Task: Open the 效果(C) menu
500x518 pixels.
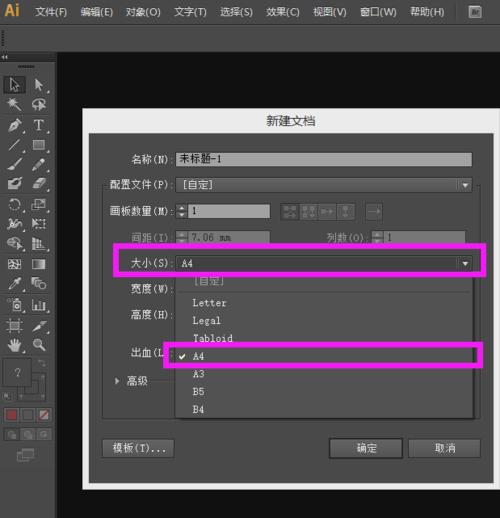Action: [283, 12]
